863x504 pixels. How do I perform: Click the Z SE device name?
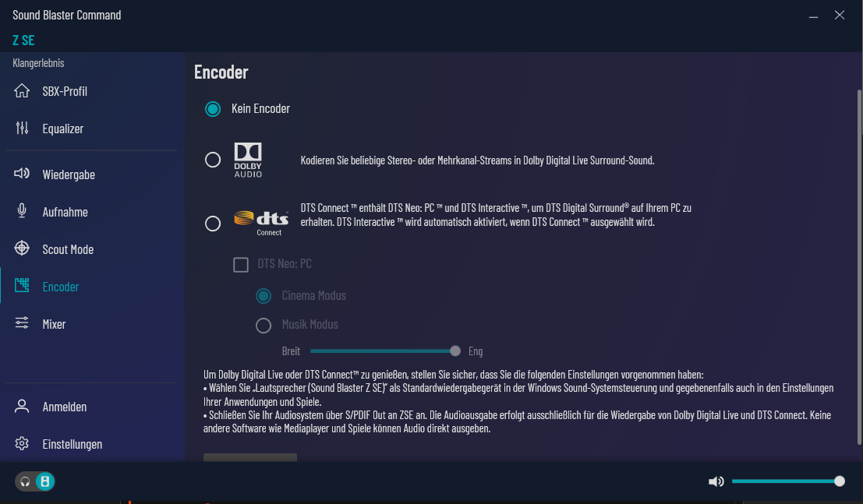point(23,41)
